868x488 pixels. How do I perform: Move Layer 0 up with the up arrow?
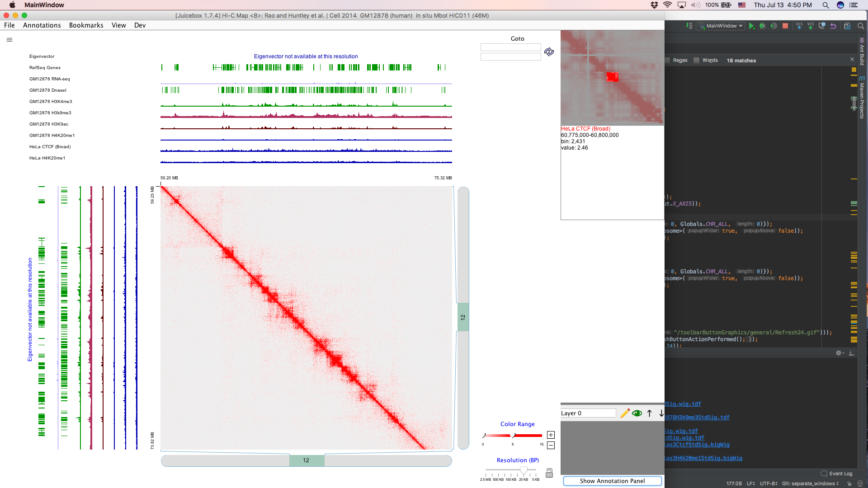click(649, 413)
